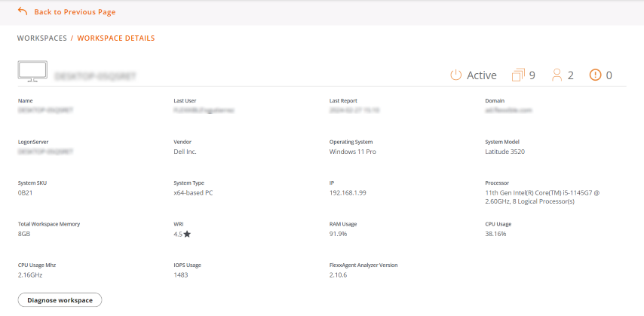644x316 pixels.
Task: Select the 2.16GHz CPU value
Action: coord(30,275)
